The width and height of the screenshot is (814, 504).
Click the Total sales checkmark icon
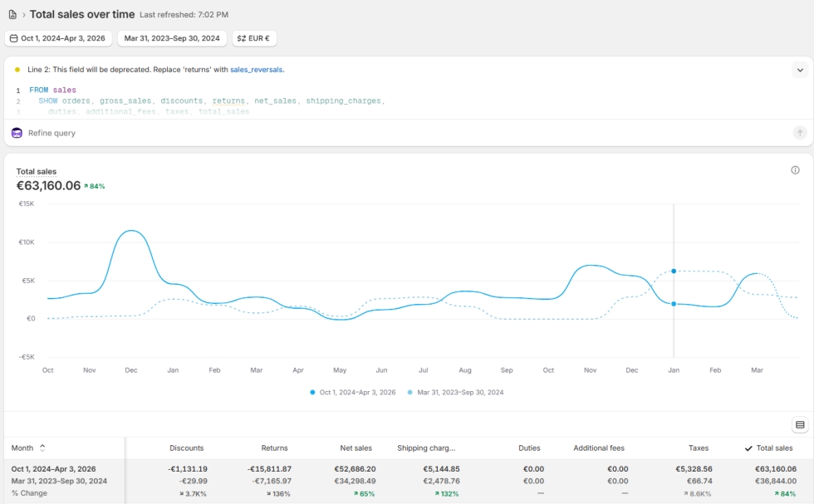[x=748, y=448]
